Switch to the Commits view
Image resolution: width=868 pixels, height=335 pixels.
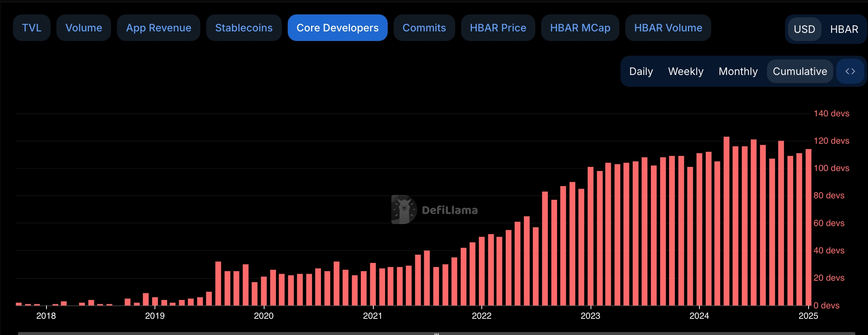424,27
